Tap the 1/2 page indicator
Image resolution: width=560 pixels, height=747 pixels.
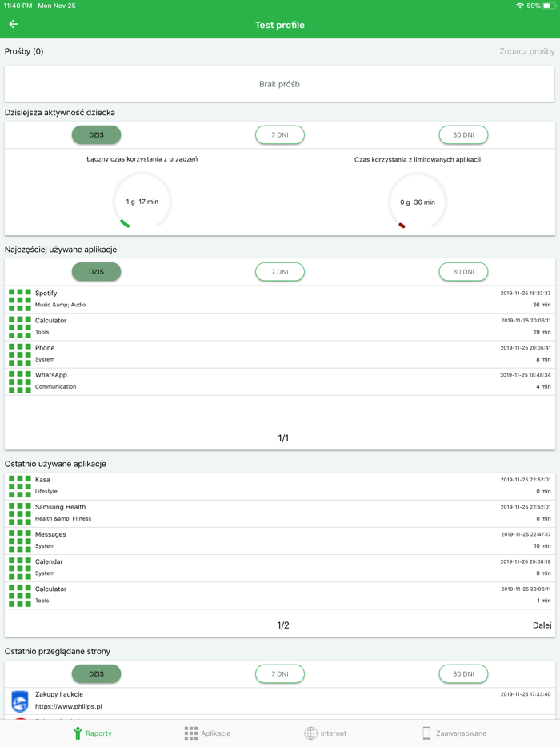[283, 625]
